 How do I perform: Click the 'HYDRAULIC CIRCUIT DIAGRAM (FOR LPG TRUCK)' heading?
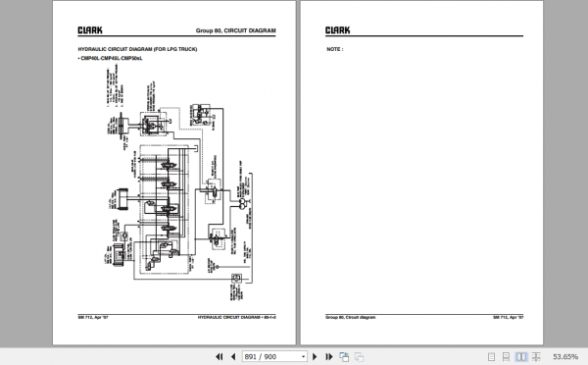coord(137,49)
